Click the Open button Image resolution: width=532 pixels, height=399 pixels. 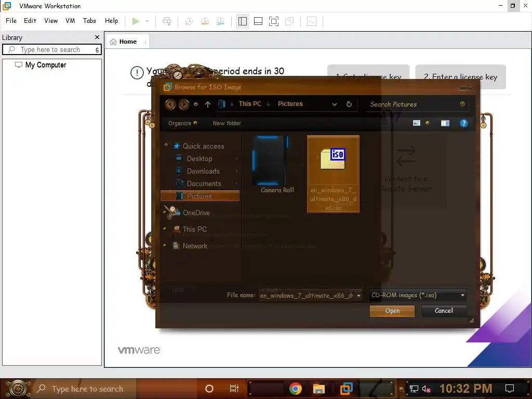(x=392, y=311)
